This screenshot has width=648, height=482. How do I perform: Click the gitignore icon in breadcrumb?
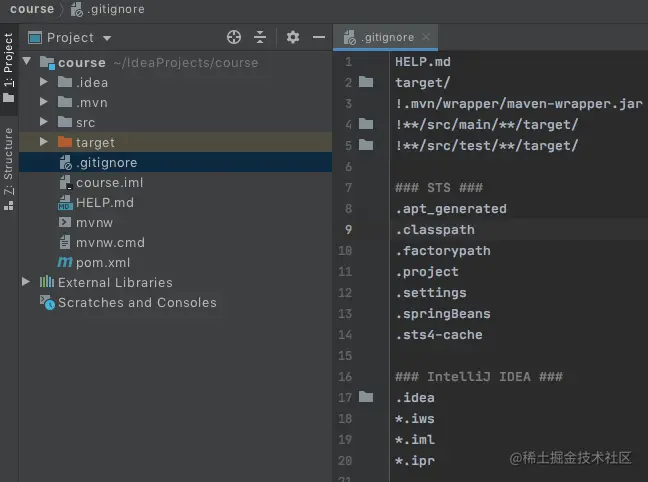77,10
